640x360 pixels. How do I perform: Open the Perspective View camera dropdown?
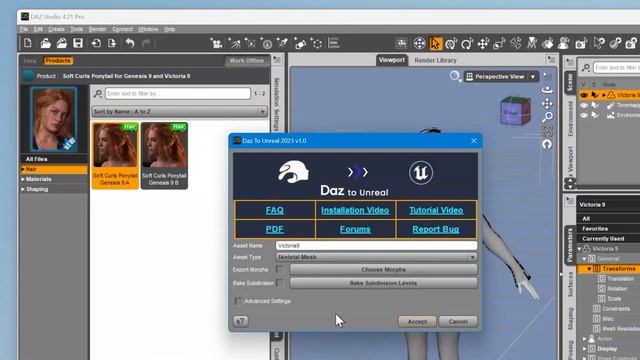click(501, 77)
